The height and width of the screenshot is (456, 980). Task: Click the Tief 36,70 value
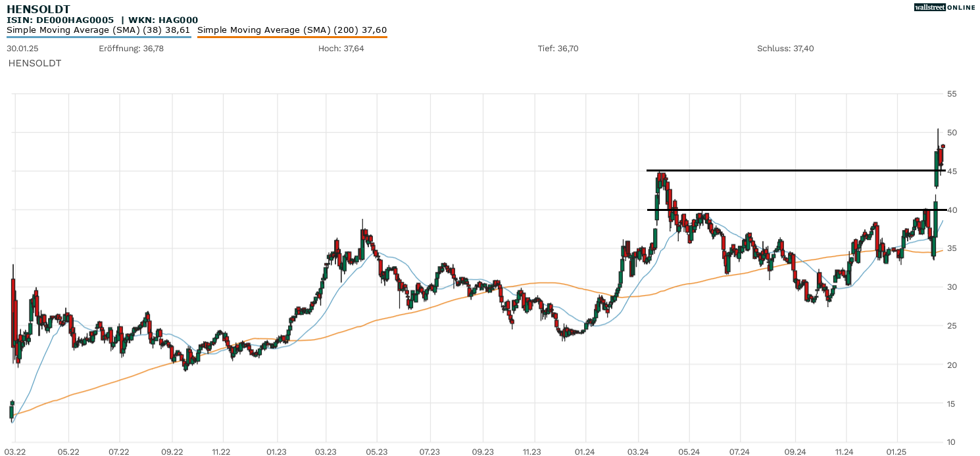tap(558, 49)
